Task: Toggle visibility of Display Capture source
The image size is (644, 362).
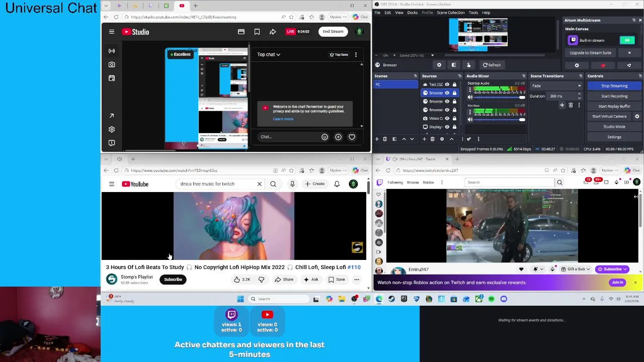Action: pyautogui.click(x=447, y=127)
